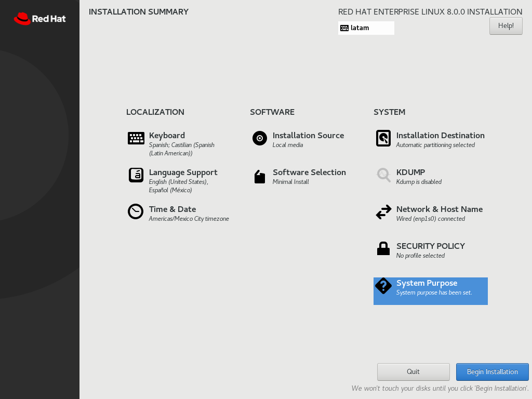Click the Red Hat logo
Viewport: 532px width, 399px height.
[40, 19]
